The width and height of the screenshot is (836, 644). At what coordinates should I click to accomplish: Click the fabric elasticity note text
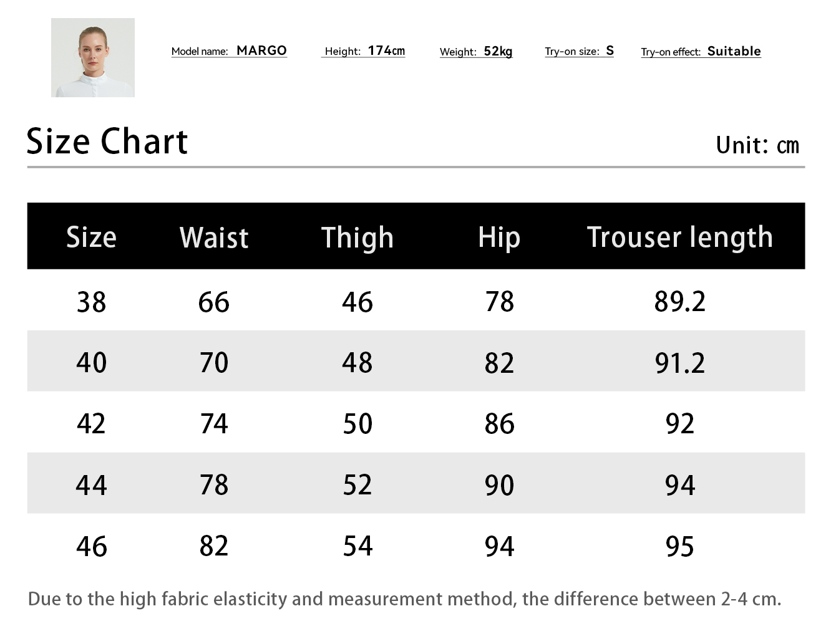(404, 599)
